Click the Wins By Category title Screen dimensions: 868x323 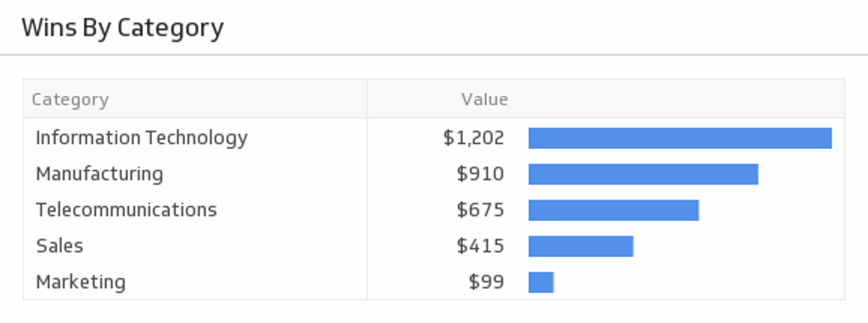pyautogui.click(x=123, y=28)
